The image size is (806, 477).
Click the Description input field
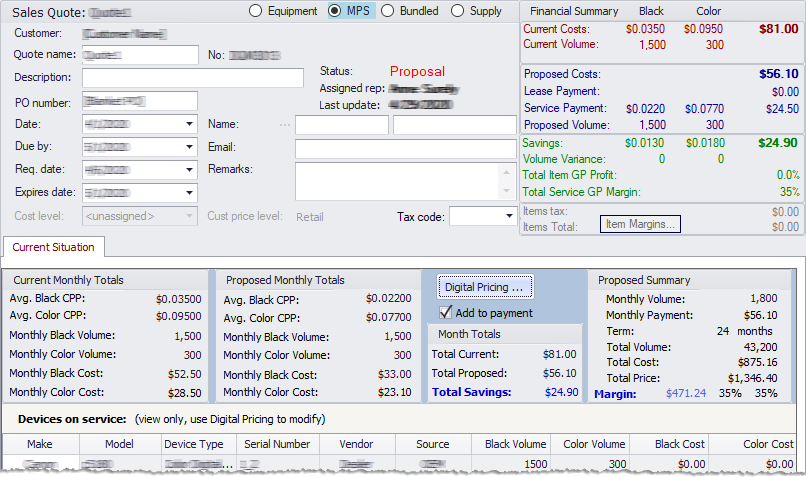(x=193, y=78)
